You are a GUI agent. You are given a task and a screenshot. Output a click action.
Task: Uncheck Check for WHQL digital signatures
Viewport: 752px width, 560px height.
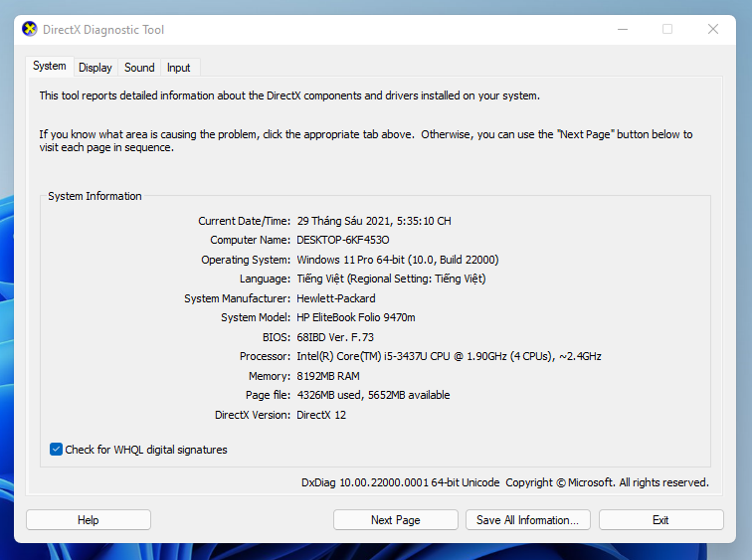pyautogui.click(x=56, y=450)
